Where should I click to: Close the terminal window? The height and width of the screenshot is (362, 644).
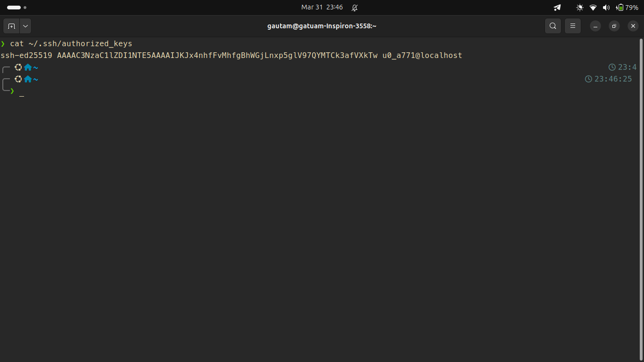633,26
